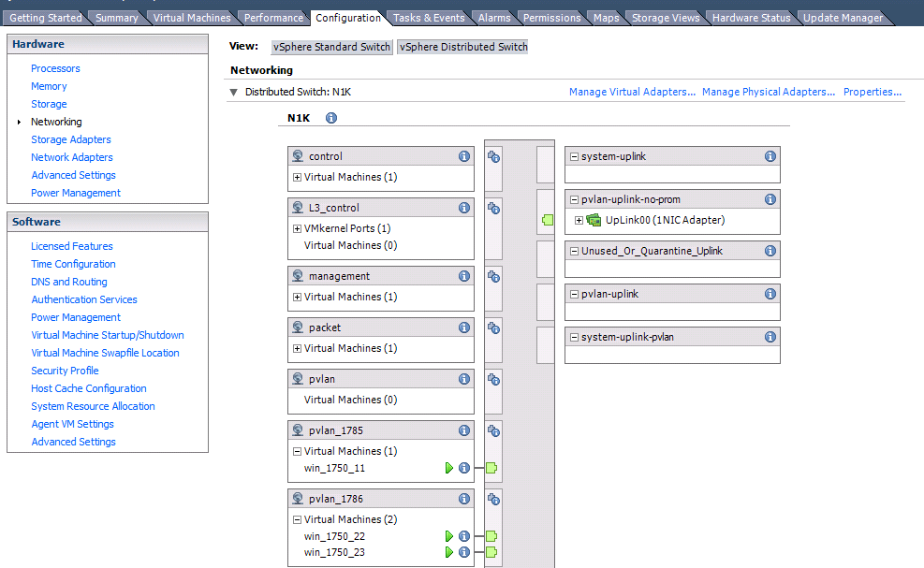924x568 pixels.
Task: Collapse Virtual Machines under pvlan_1786
Action: 297,519
